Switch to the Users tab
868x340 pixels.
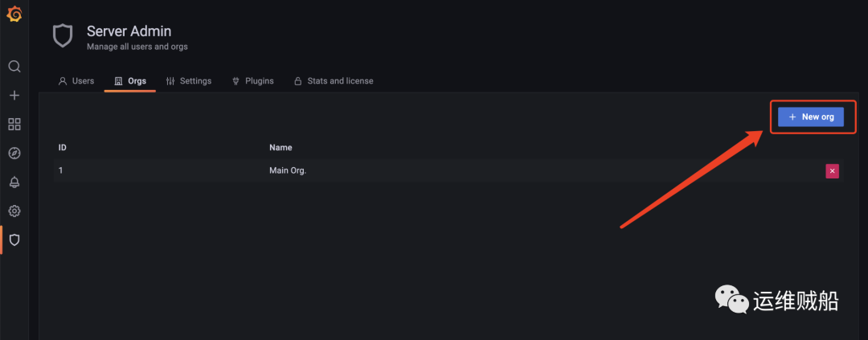[x=76, y=81]
